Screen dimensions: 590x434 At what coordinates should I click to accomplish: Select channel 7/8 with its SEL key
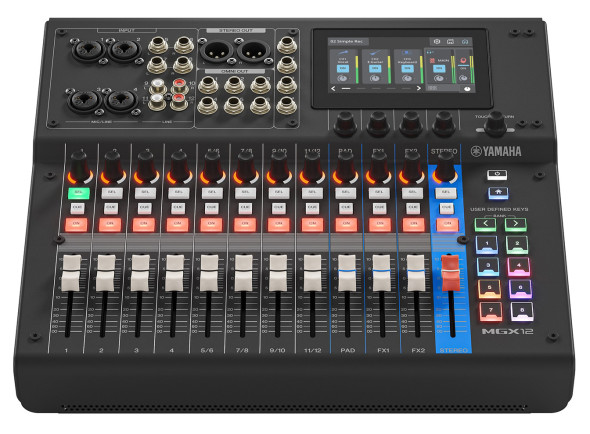click(245, 193)
